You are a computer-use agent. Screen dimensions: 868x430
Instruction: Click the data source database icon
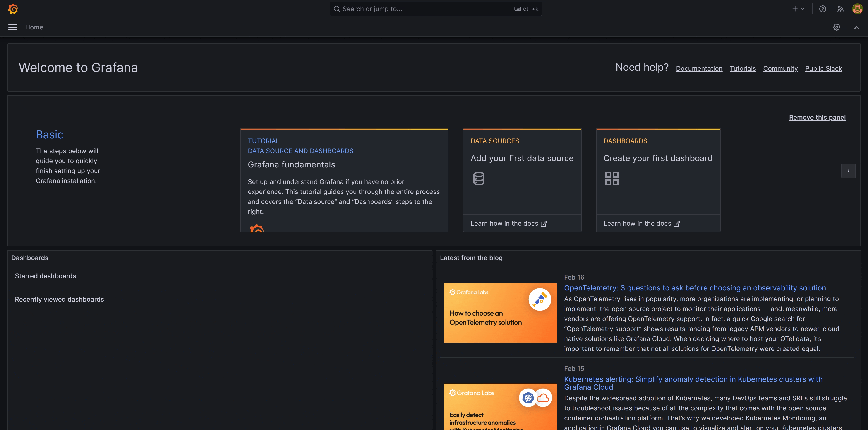(478, 178)
